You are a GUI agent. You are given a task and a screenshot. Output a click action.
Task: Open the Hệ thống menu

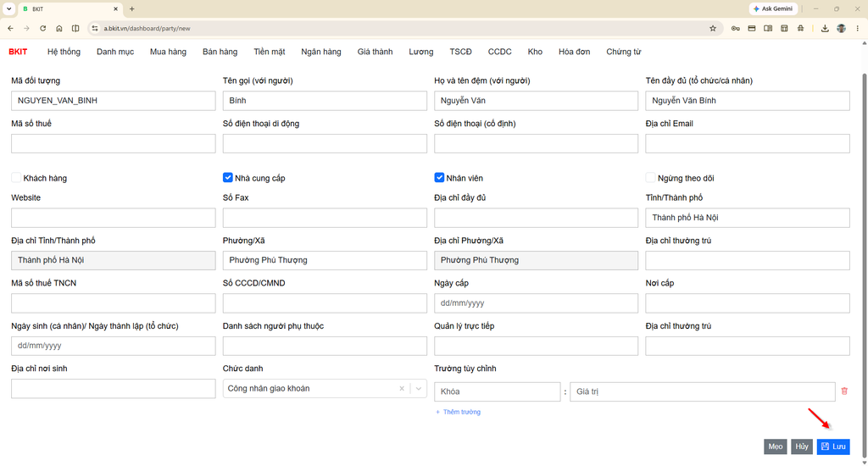coord(64,52)
